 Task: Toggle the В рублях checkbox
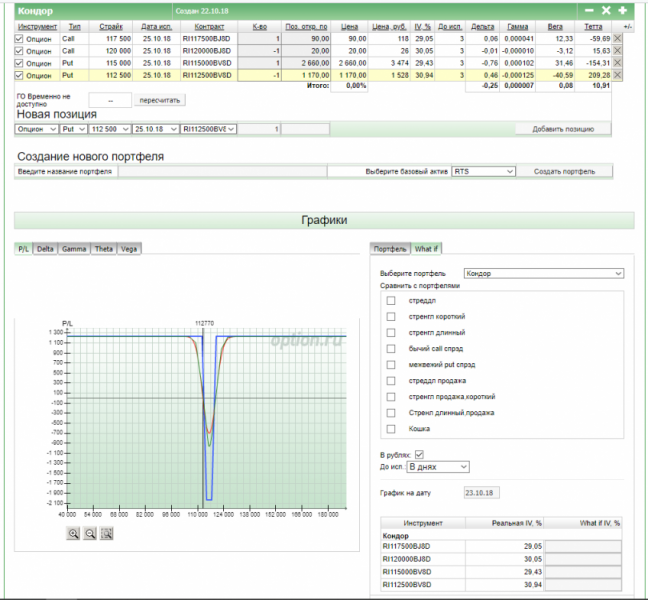pyautogui.click(x=419, y=455)
